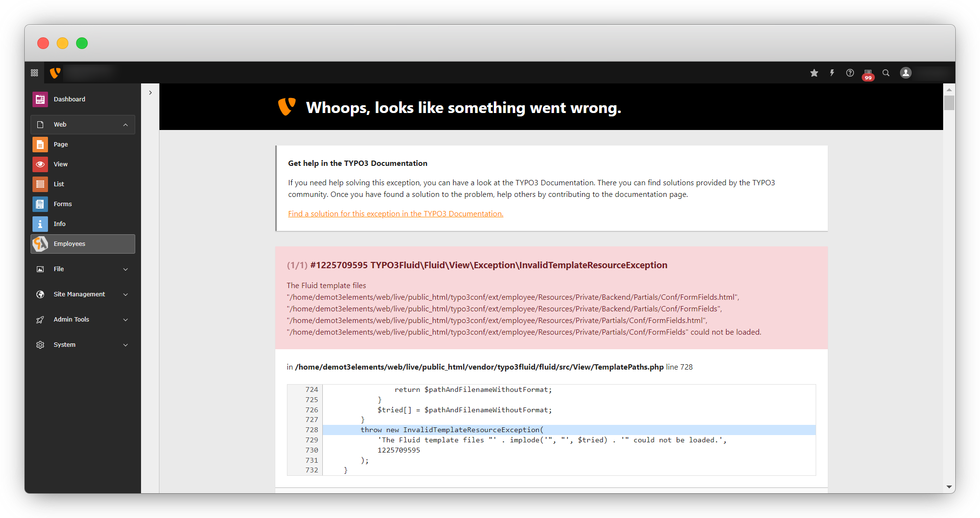
Task: Click the search magnifier icon in topbar
Action: click(886, 73)
